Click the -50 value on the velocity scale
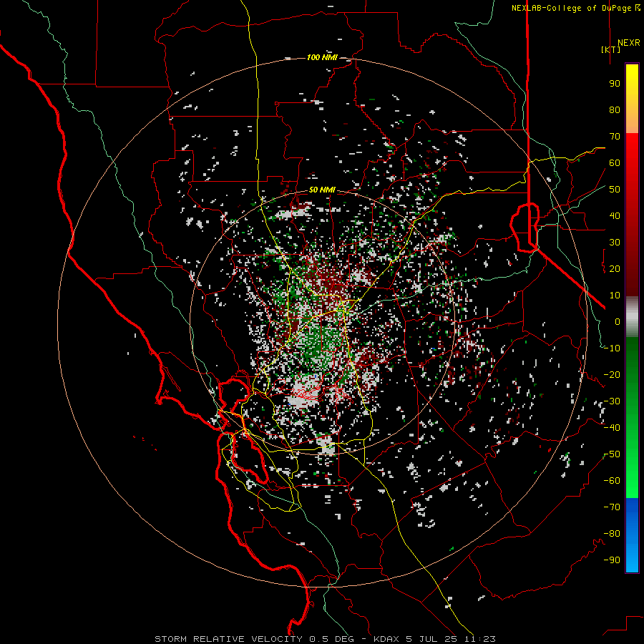This screenshot has width=644, height=644. [x=612, y=454]
